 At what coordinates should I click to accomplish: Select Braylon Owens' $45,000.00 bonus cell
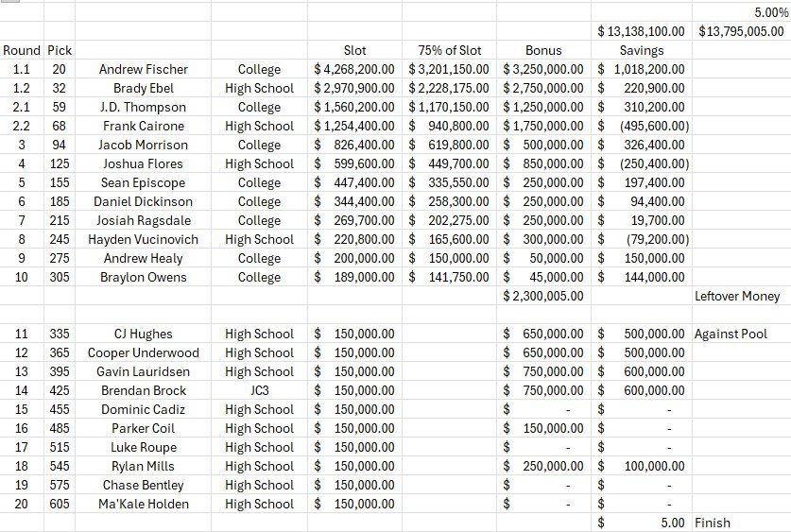click(543, 277)
